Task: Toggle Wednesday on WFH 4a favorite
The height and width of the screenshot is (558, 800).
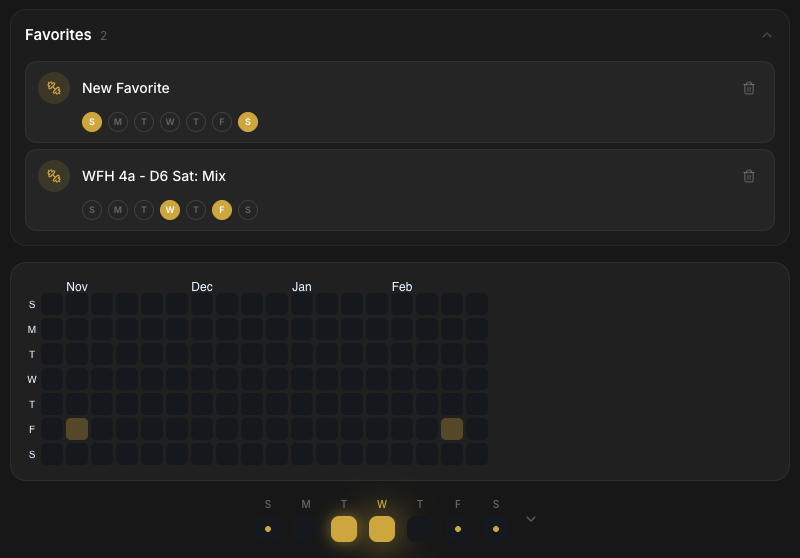Action: [170, 210]
